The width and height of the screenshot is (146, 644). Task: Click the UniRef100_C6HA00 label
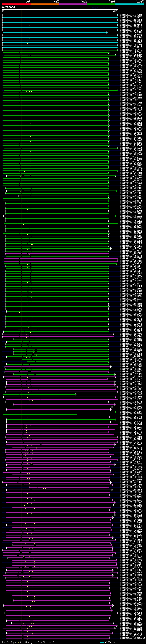click(x=131, y=560)
